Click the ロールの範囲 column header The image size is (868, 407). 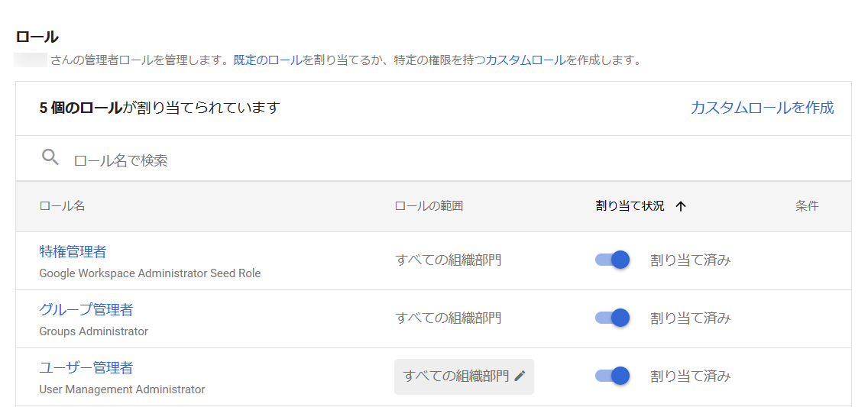(429, 206)
